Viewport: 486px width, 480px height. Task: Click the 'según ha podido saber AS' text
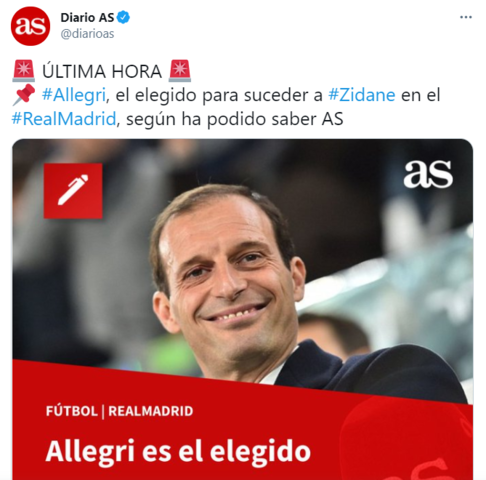(234, 119)
